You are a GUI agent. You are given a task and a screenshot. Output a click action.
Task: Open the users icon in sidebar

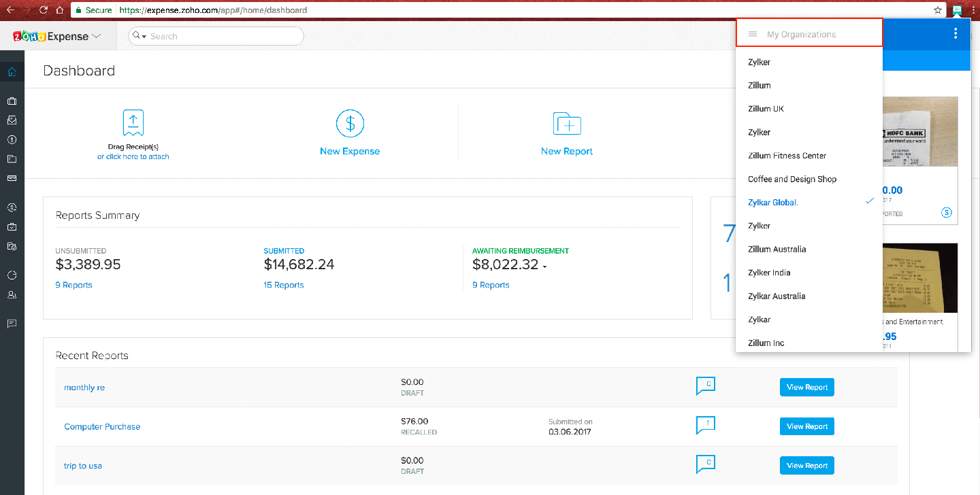click(x=12, y=295)
